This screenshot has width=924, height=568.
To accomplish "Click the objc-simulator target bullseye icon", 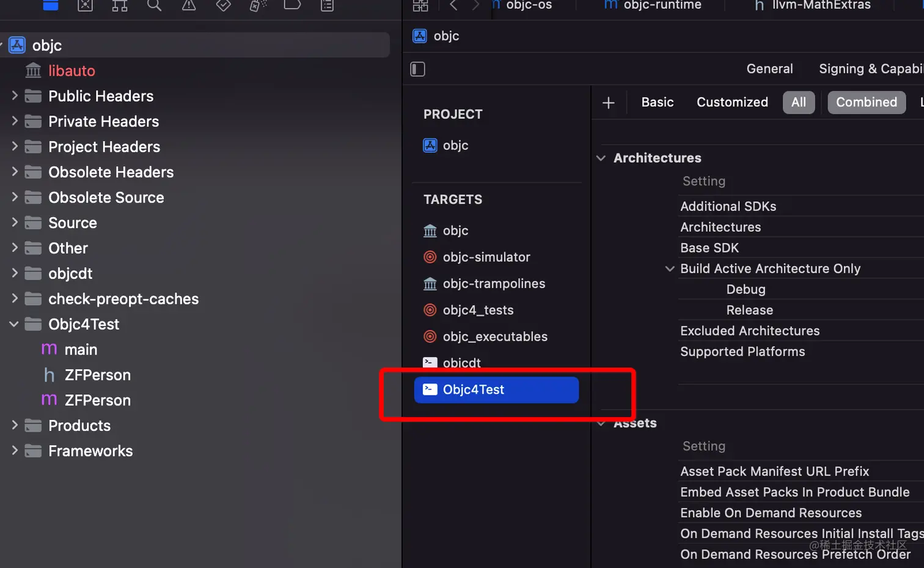I will 430,257.
